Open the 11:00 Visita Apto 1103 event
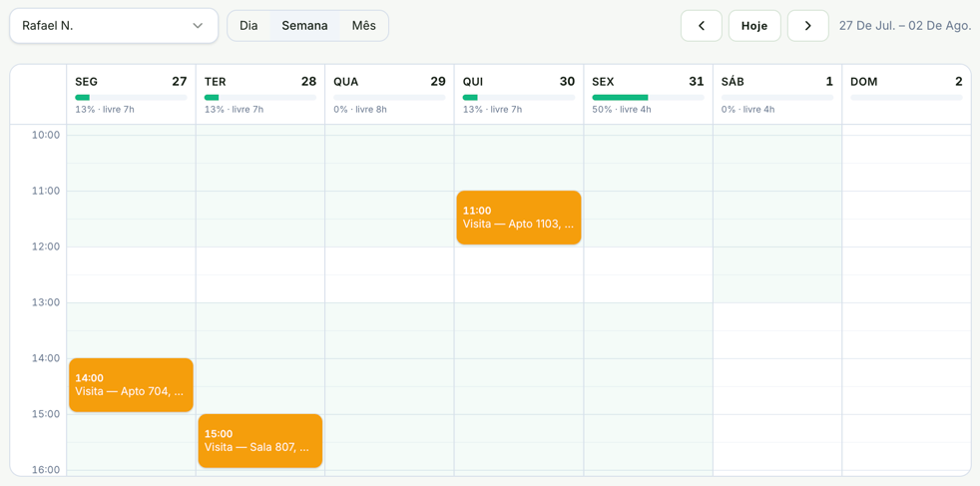Screen dimensions: 980x486 tap(519, 218)
